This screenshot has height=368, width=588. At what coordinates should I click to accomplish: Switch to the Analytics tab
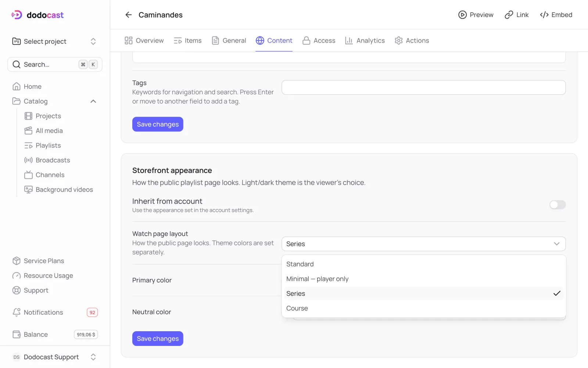click(x=365, y=40)
